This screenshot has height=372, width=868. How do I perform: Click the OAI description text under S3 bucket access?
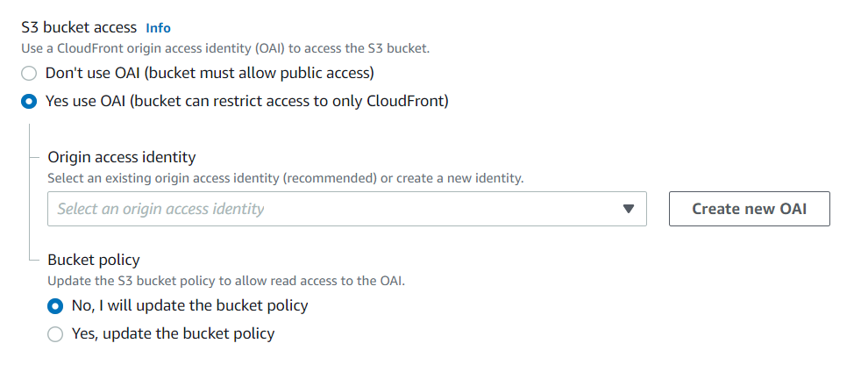coord(225,49)
